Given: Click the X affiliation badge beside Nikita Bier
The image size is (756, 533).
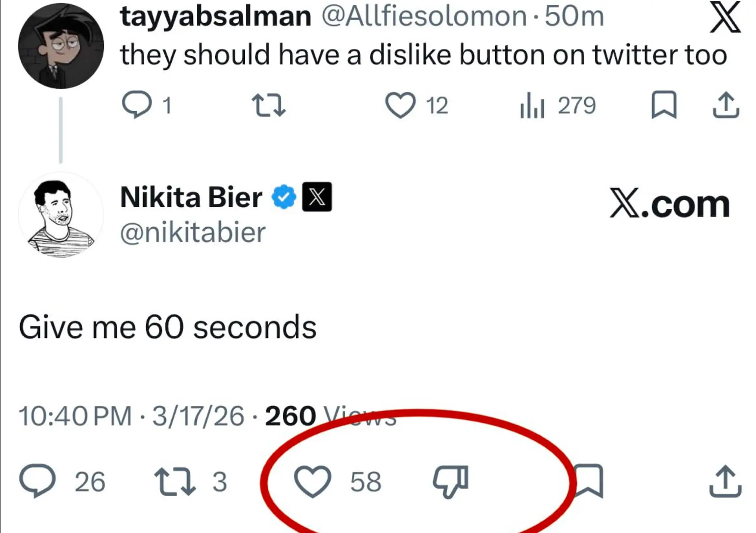Looking at the screenshot, I should tap(317, 197).
